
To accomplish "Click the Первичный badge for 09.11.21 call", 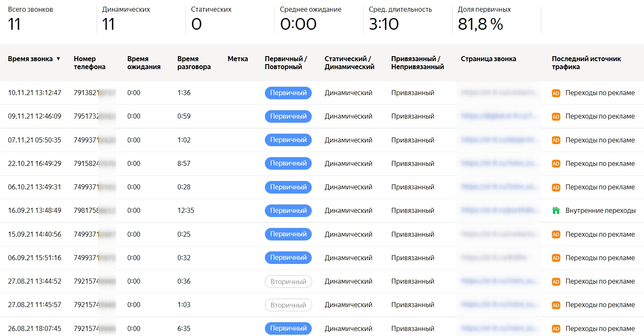I will point(288,116).
